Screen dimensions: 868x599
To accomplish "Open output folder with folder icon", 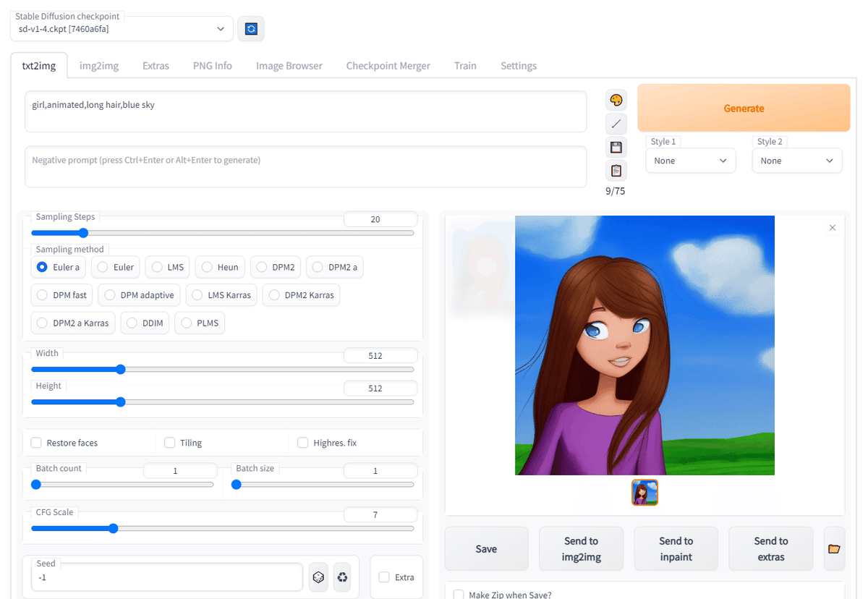I will coord(834,549).
